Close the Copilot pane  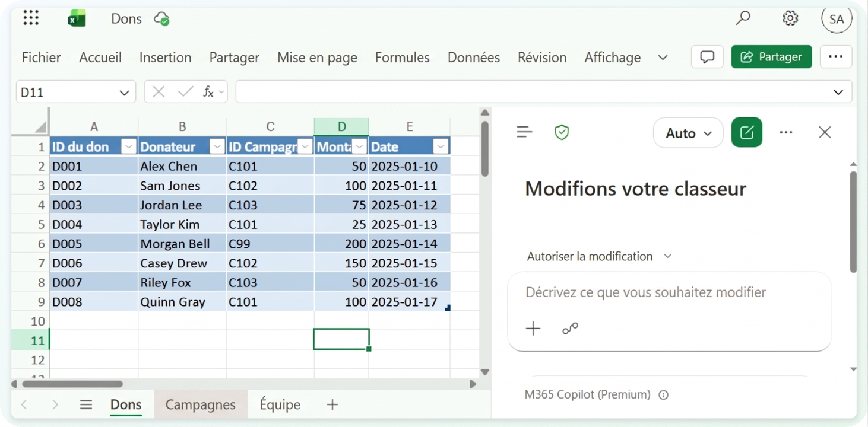tap(825, 132)
